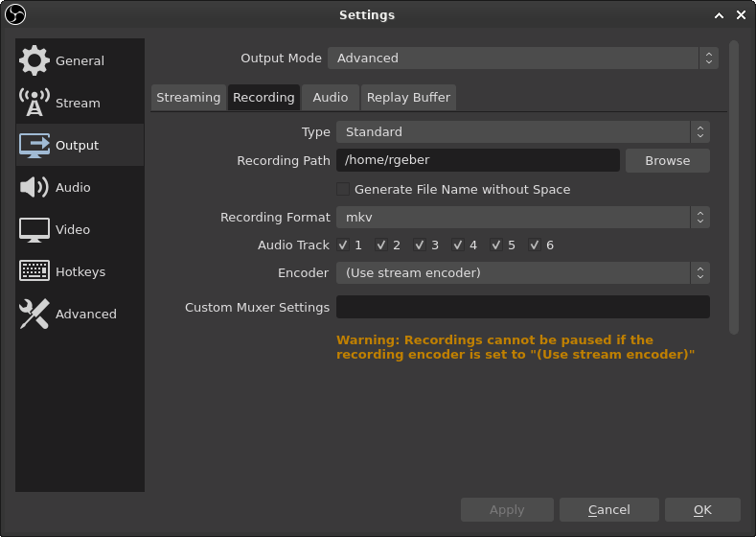Open Hotkeys keyboard icon

tap(34, 271)
